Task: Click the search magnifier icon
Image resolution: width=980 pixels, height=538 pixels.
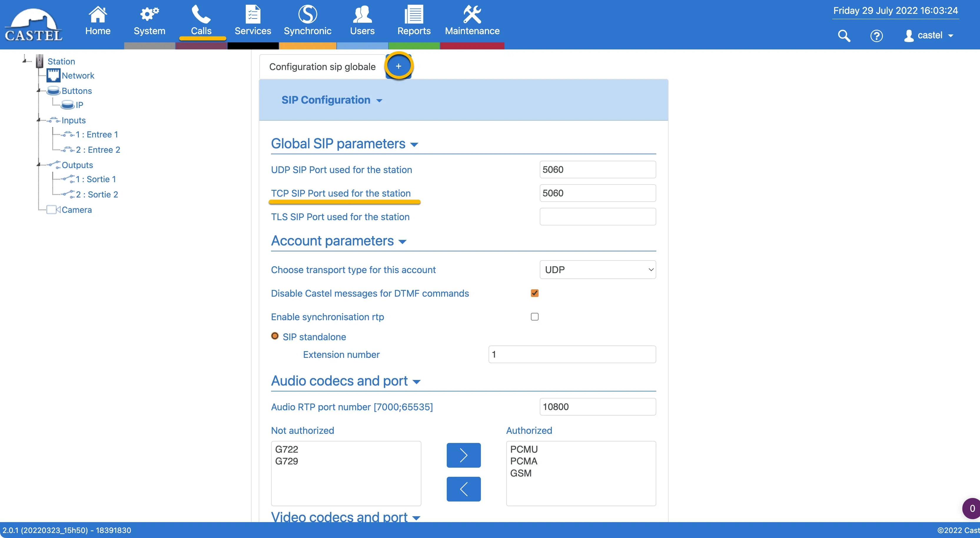Action: (844, 35)
